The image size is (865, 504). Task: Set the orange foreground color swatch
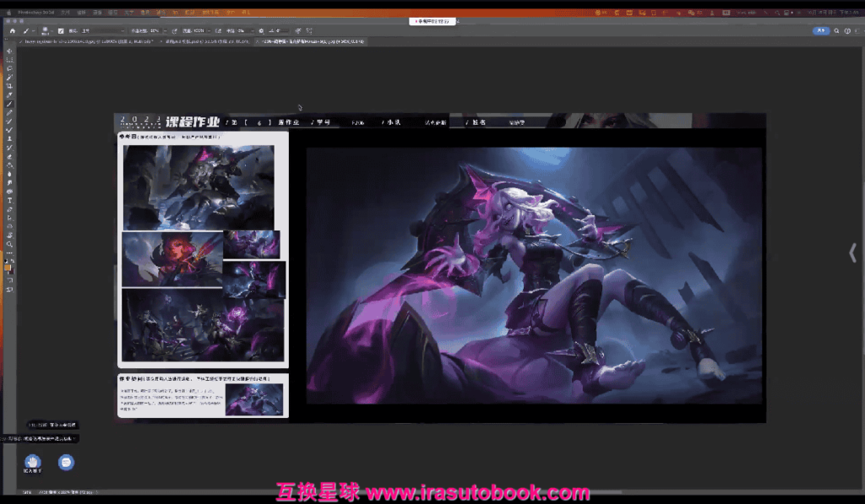8,268
